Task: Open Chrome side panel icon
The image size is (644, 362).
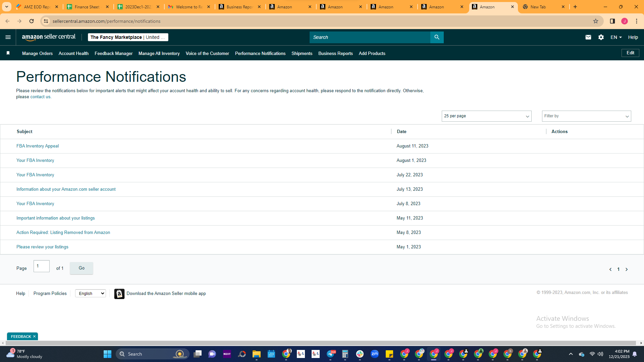Action: (x=612, y=21)
